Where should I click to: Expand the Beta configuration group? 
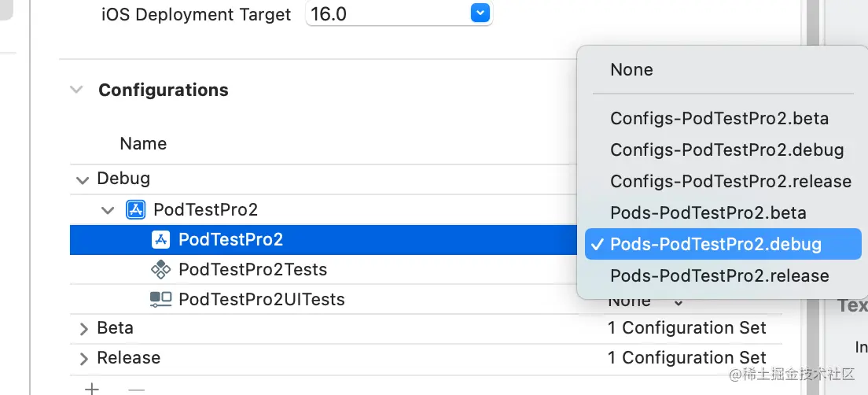click(83, 329)
